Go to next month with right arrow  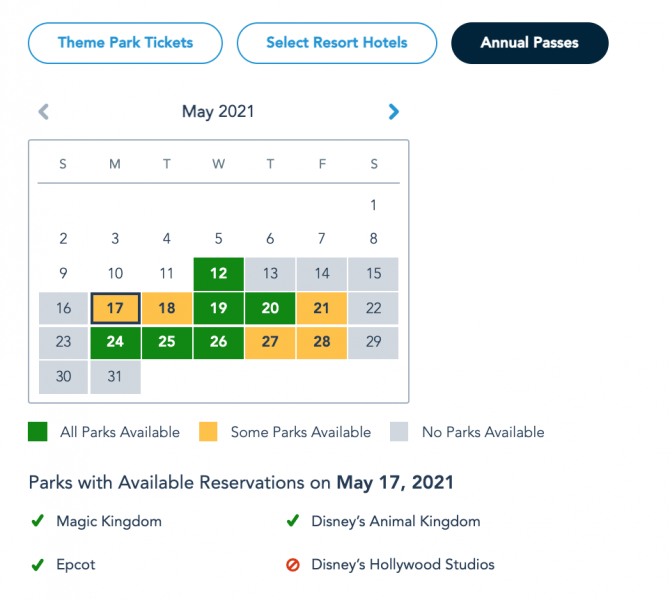pyautogui.click(x=394, y=112)
